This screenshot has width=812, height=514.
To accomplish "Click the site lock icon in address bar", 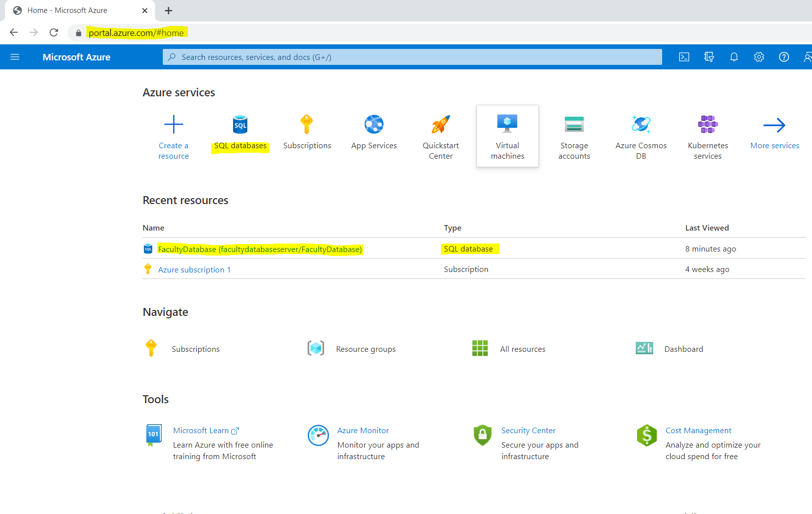I will tap(78, 33).
